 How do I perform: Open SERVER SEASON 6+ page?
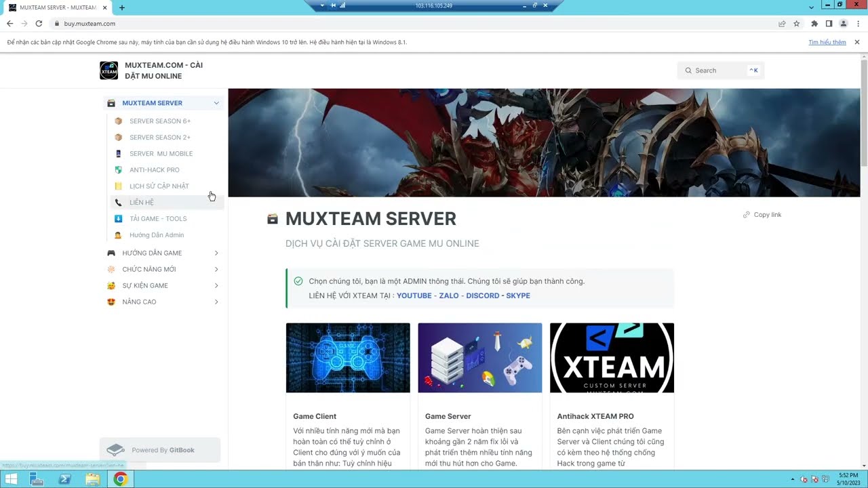160,121
